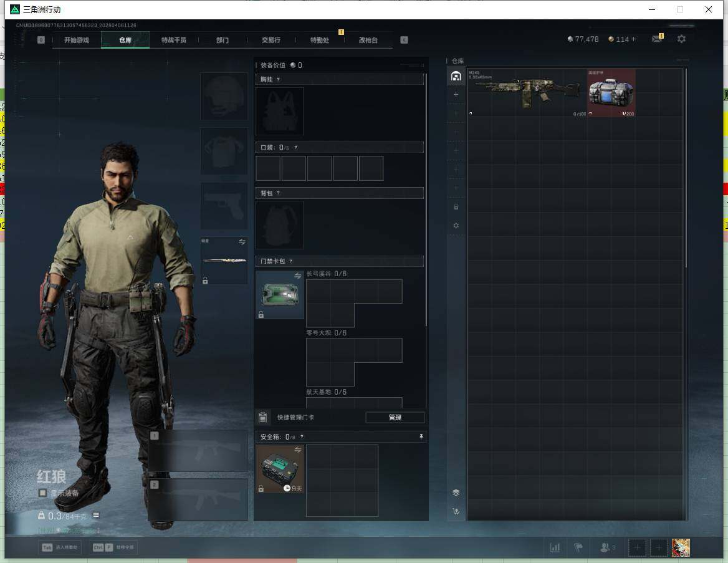Open the mail inbox icon
Image resolution: width=728 pixels, height=563 pixels.
[x=656, y=39]
